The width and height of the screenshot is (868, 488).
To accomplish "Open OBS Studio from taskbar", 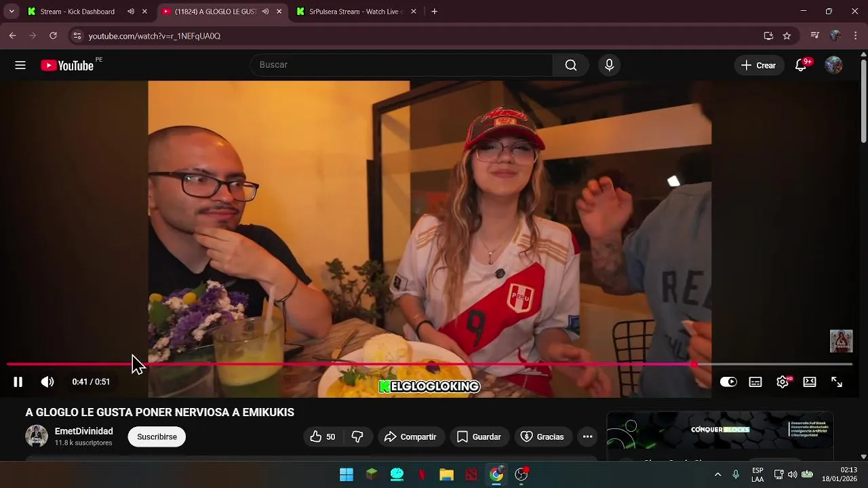I will 521,474.
